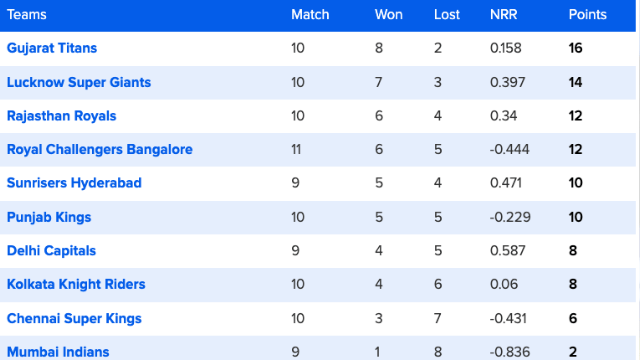The width and height of the screenshot is (640, 360).
Task: Select Delhi Capitals NRR value 0.587
Action: [x=508, y=251]
